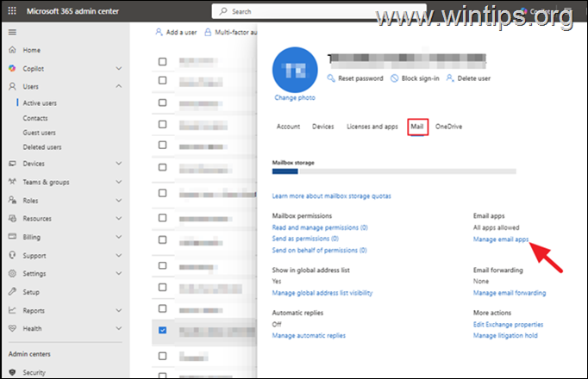Click the Copilot icon in sidebar
The height and width of the screenshot is (379, 588).
coord(12,68)
